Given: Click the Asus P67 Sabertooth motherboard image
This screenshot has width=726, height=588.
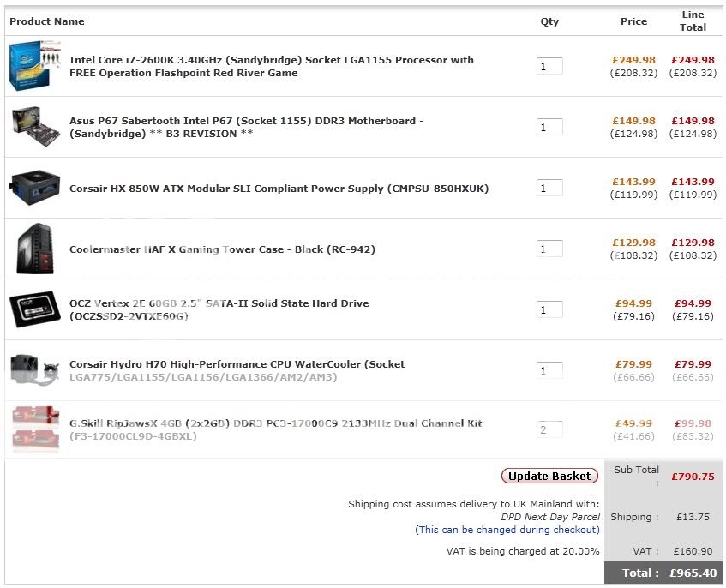Looking at the screenshot, I should click(35, 126).
